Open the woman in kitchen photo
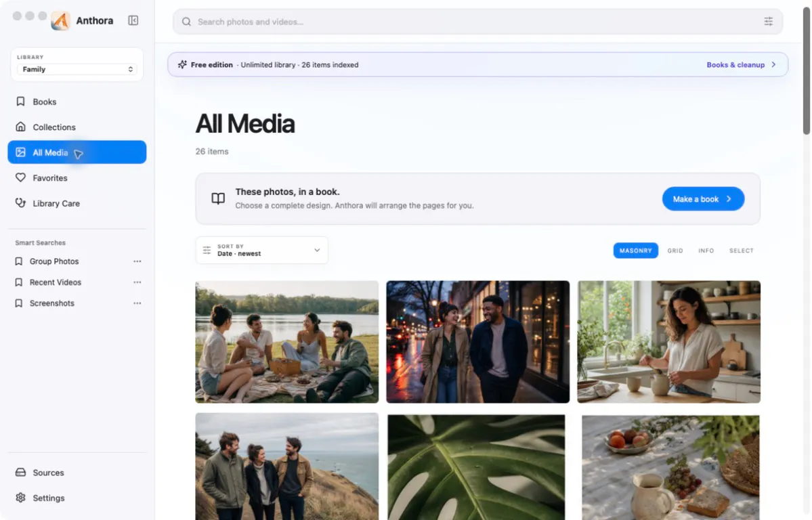Image resolution: width=812 pixels, height=520 pixels. point(669,342)
